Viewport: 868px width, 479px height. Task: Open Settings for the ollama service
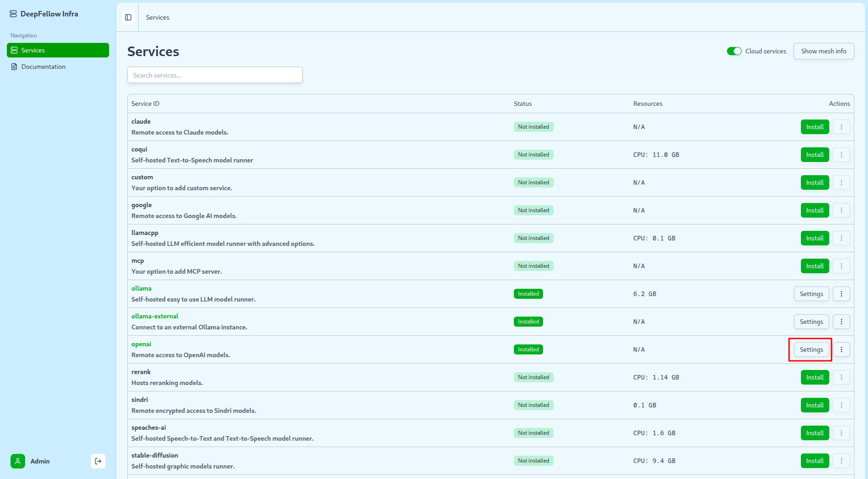(x=811, y=294)
